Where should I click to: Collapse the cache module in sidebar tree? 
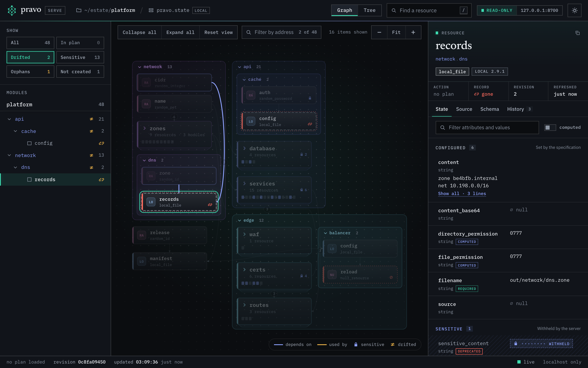pos(16,131)
